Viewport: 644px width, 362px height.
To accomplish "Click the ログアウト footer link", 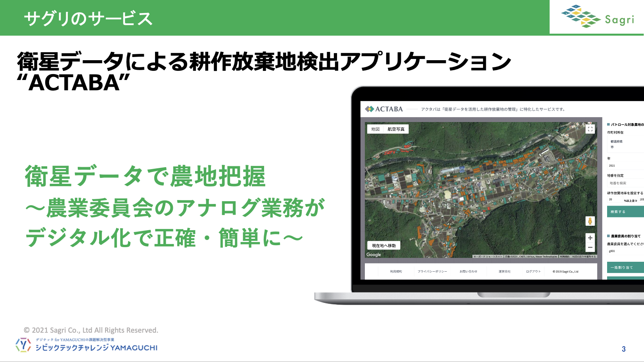I will coord(533,272).
